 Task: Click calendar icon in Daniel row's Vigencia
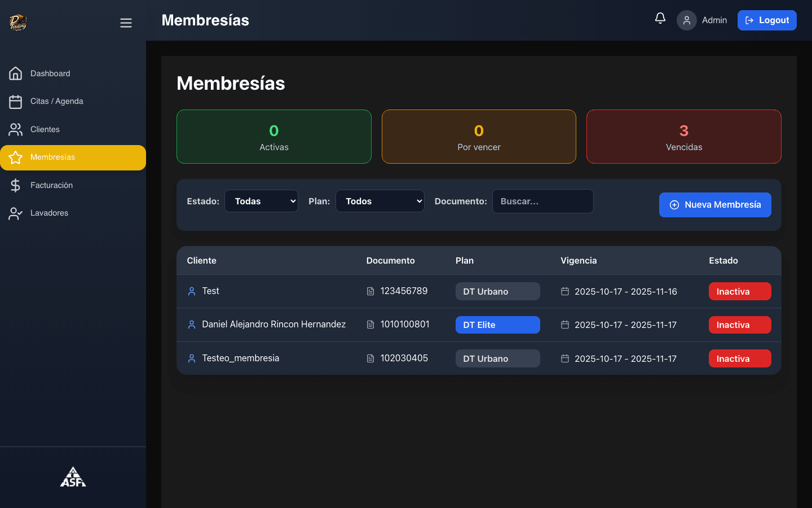click(x=565, y=325)
